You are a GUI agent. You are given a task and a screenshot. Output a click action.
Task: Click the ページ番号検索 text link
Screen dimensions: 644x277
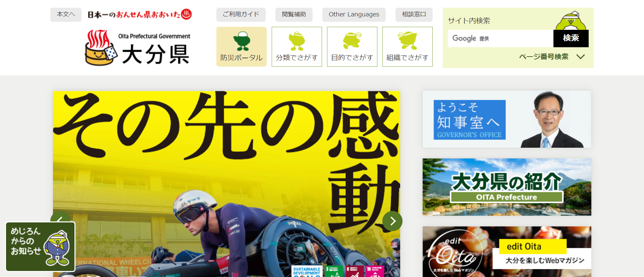[544, 57]
